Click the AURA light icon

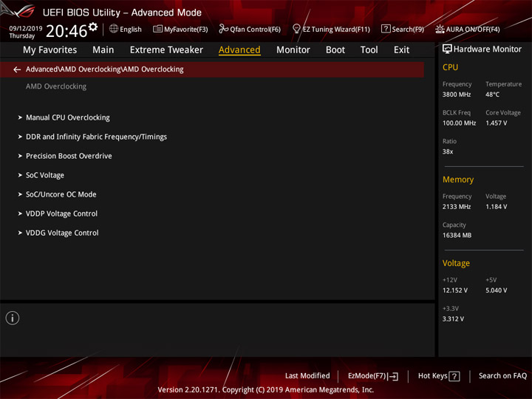(440, 29)
